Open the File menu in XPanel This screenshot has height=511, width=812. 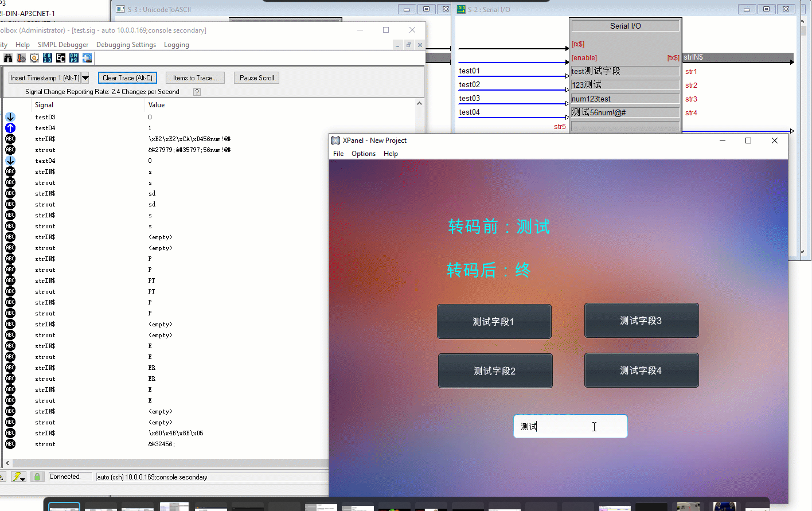click(x=338, y=153)
